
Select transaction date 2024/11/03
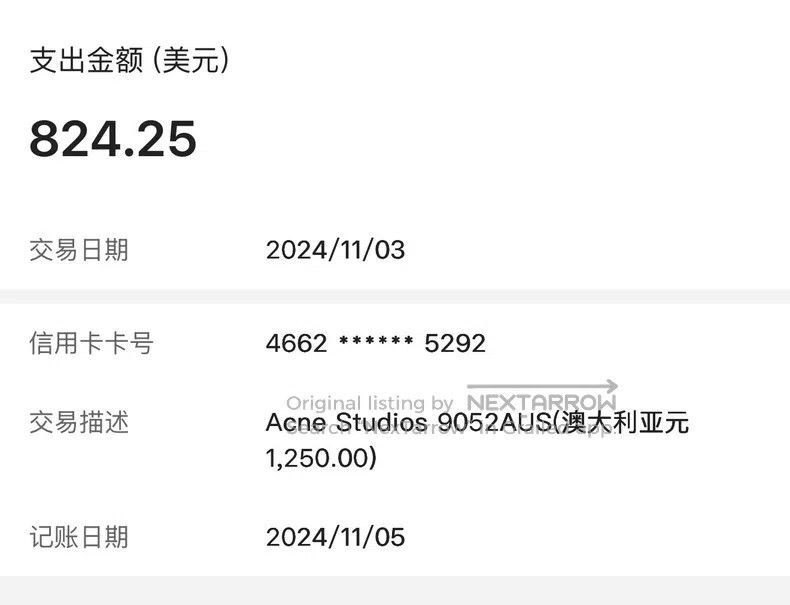click(x=336, y=250)
